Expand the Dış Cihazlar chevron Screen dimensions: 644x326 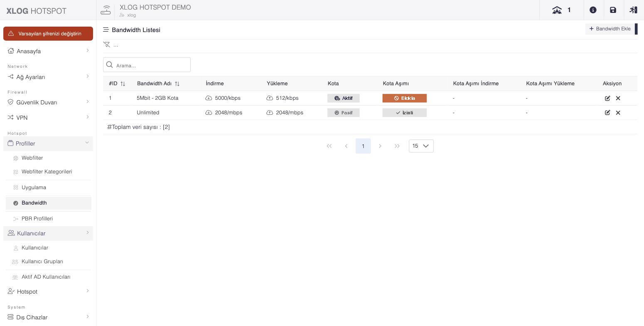[87, 317]
